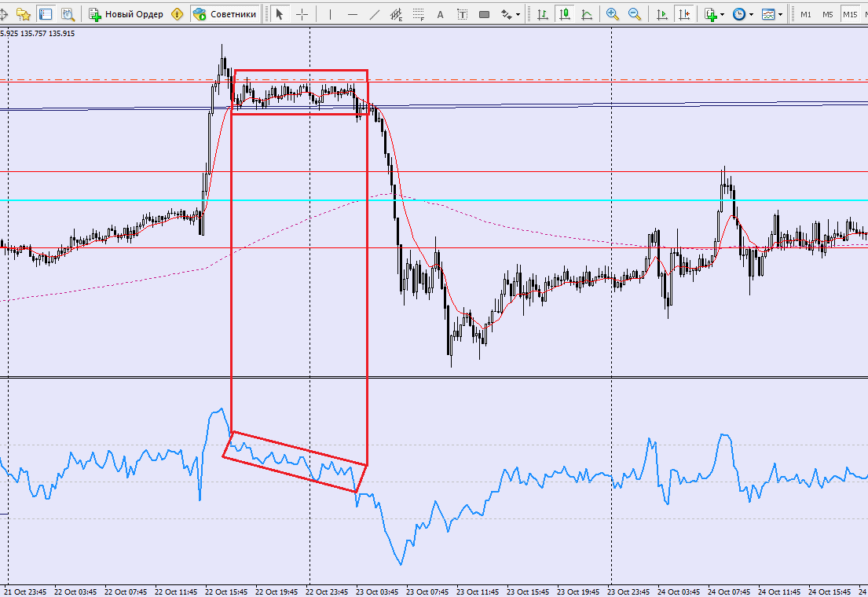Screen dimensions: 868x597
Task: Click time label 23 Oct 03:45
Action: [x=377, y=592]
